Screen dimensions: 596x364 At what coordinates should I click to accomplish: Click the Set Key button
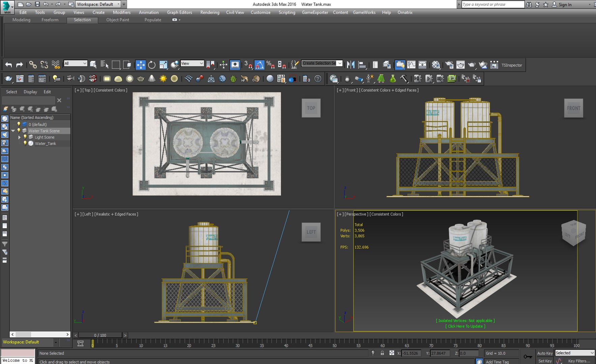coord(545,361)
